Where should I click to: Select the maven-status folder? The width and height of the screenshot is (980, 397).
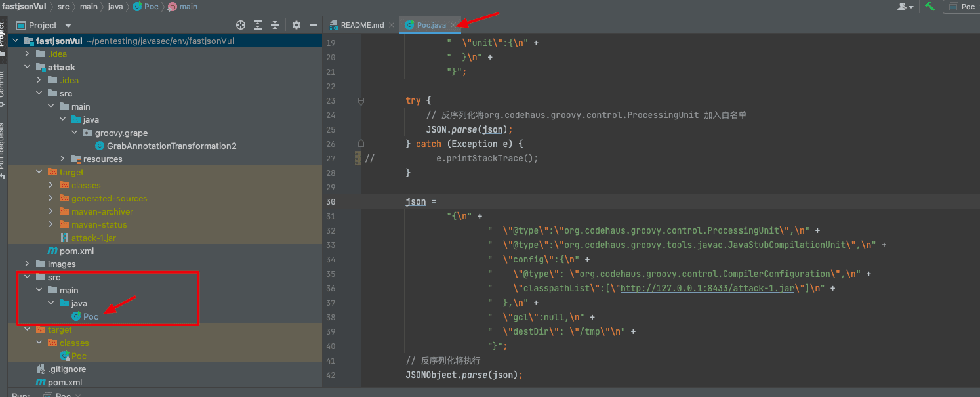[99, 224]
